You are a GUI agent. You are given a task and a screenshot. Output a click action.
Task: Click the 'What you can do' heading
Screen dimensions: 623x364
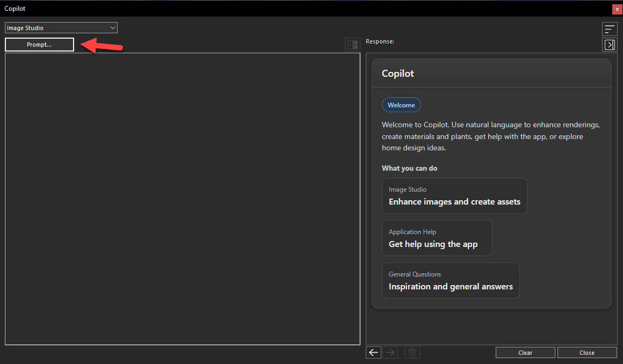click(x=410, y=168)
